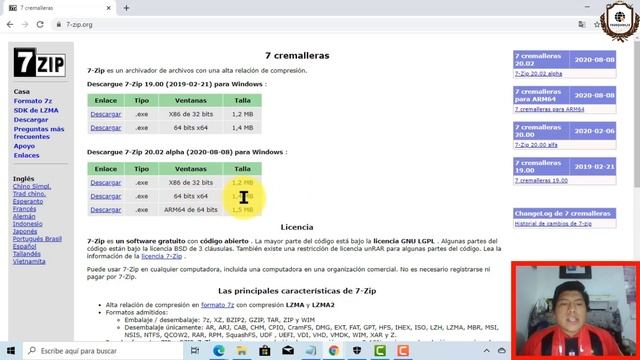Close the 7 cremalleras tab
The height and width of the screenshot is (360, 640).
tap(109, 8)
